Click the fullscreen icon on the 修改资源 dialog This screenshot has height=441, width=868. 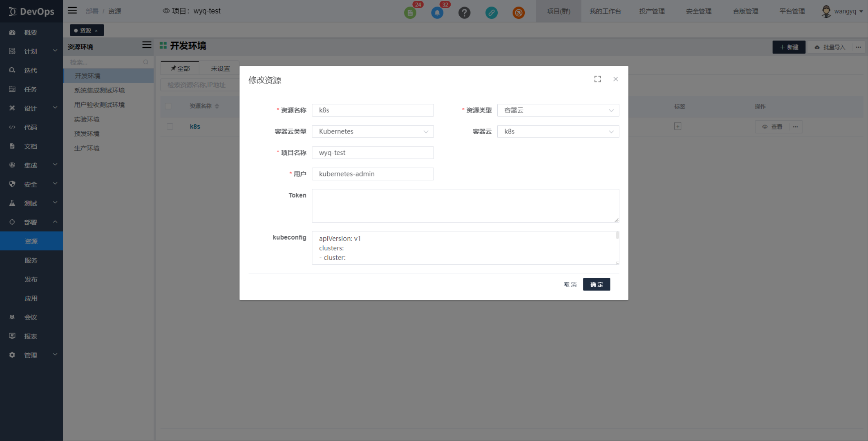pyautogui.click(x=597, y=79)
